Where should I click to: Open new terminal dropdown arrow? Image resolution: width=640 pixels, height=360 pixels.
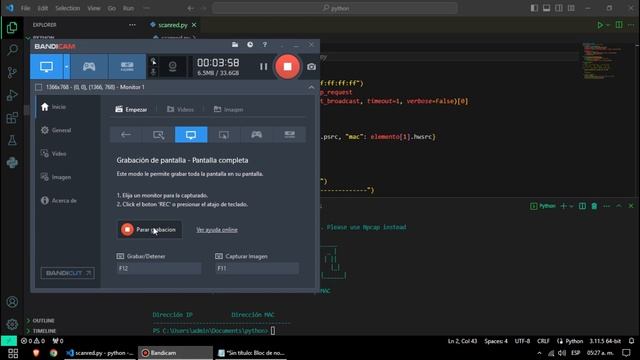pos(571,206)
